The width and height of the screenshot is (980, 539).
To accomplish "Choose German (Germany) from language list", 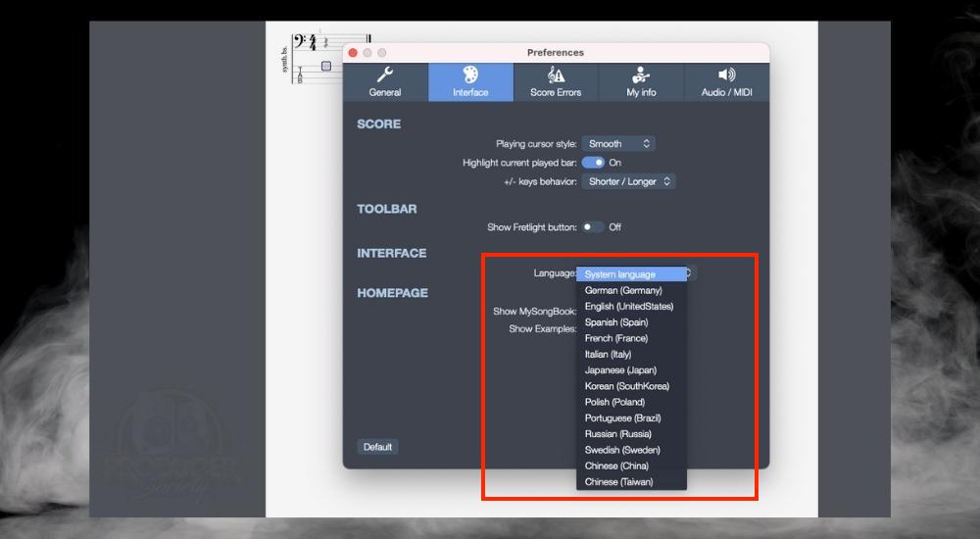I will pyautogui.click(x=623, y=291).
